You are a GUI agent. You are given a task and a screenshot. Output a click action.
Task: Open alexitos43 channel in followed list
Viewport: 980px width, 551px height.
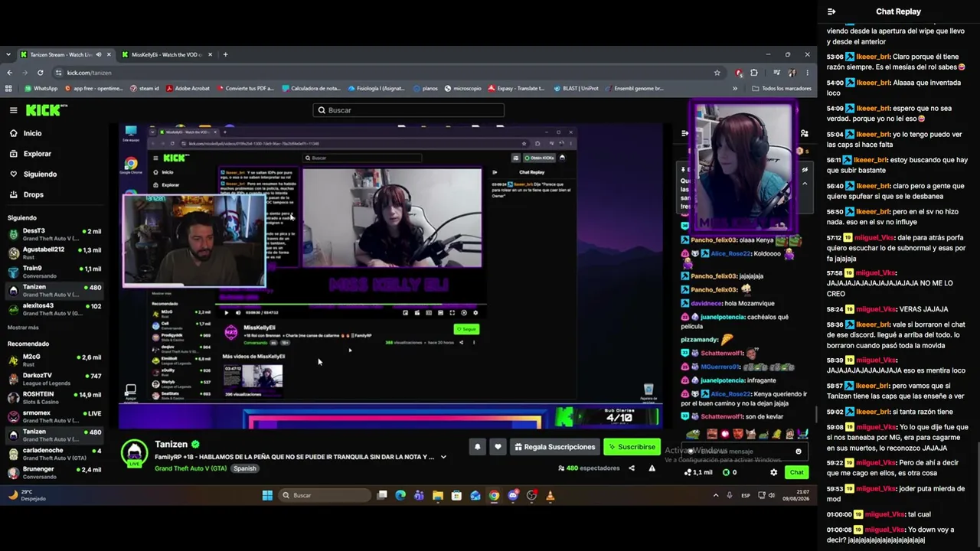pos(54,309)
